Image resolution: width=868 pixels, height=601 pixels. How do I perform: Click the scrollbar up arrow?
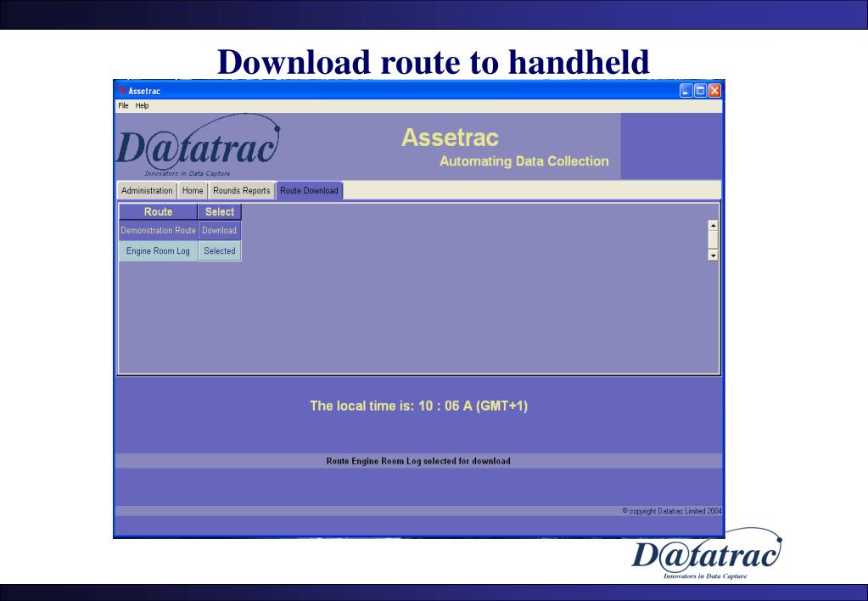click(713, 226)
